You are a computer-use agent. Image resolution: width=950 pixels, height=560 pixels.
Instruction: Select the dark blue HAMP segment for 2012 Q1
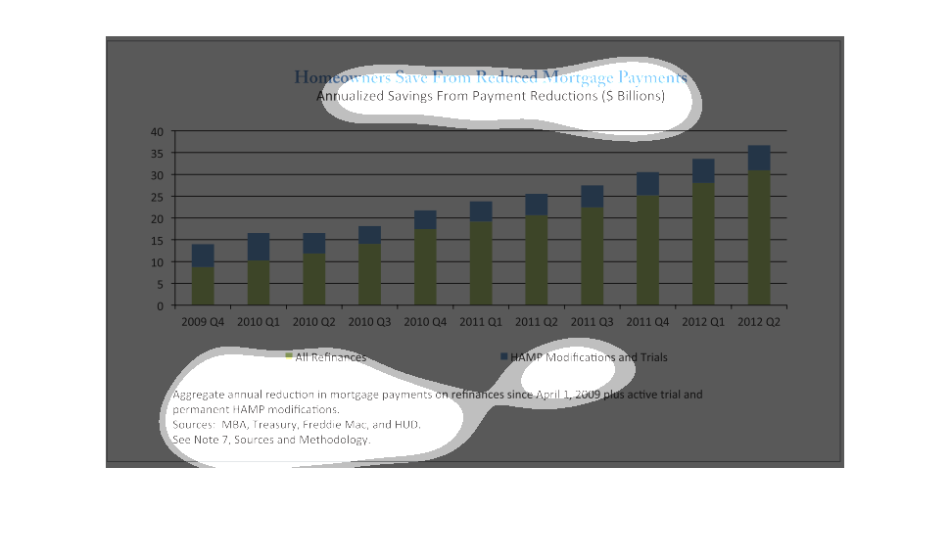pyautogui.click(x=703, y=170)
